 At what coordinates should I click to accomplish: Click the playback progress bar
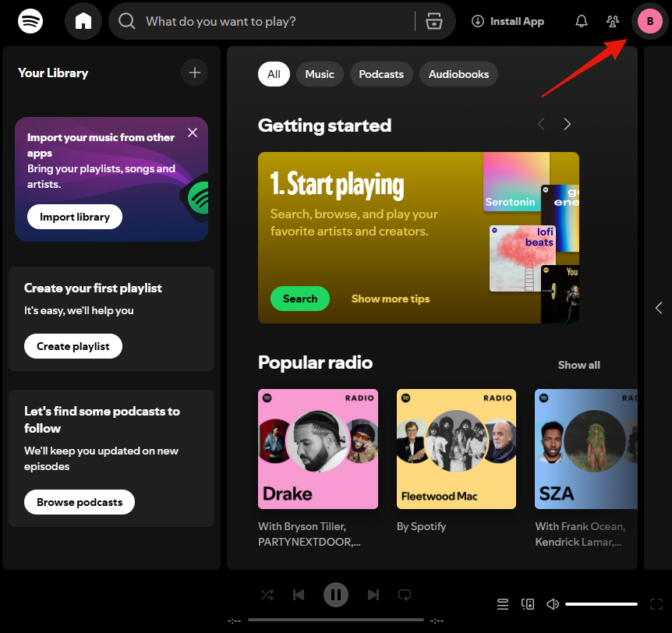tap(335, 620)
